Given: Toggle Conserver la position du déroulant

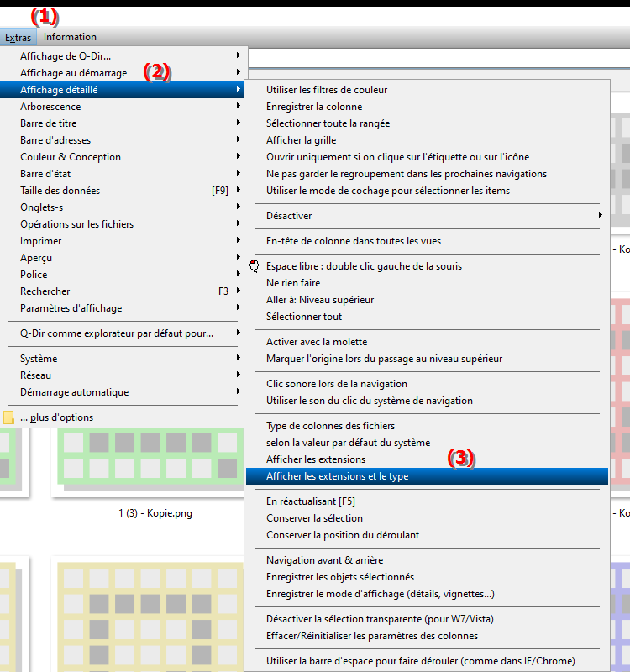Looking at the screenshot, I should (x=427, y=535).
